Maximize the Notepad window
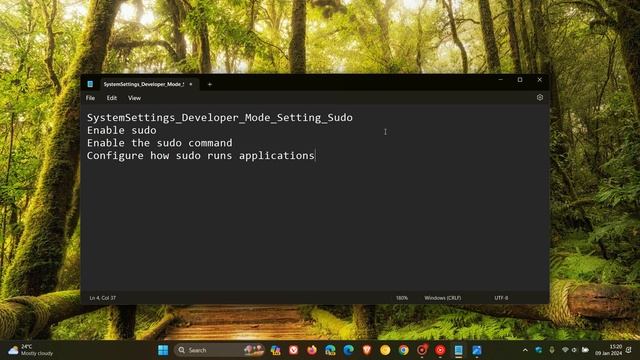Image resolution: width=640 pixels, height=360 pixels. tap(520, 80)
